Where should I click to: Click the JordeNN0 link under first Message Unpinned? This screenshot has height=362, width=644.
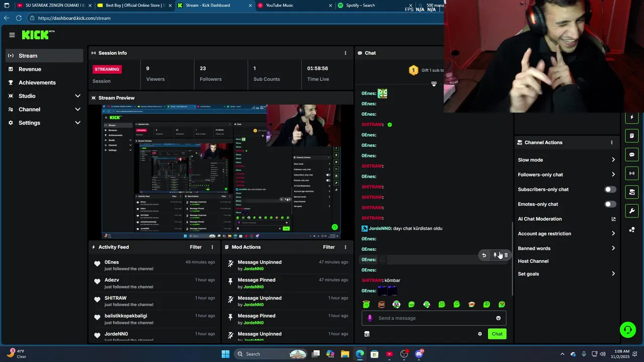[x=254, y=269]
